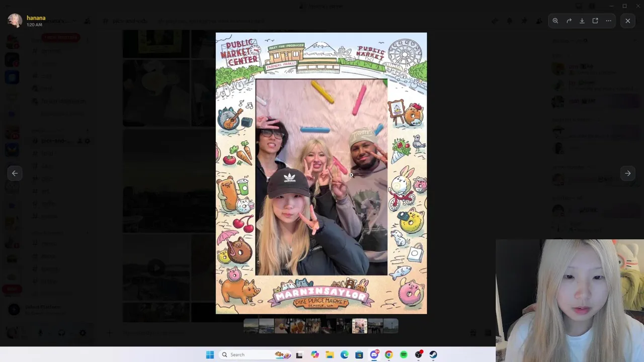Viewport: 644px width, 362px height.
Task: Open File Explorer from the taskbar
Action: (x=330, y=354)
